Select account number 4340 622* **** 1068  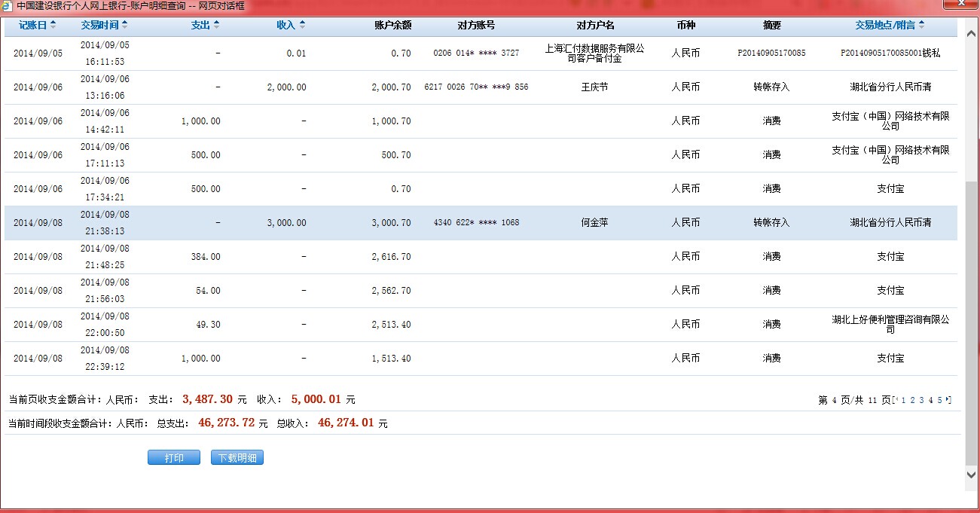(476, 223)
